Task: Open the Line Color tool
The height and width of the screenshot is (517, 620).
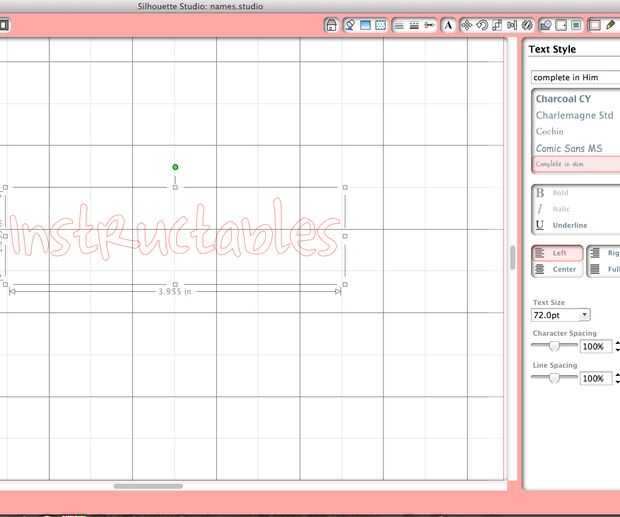Action: (399, 25)
